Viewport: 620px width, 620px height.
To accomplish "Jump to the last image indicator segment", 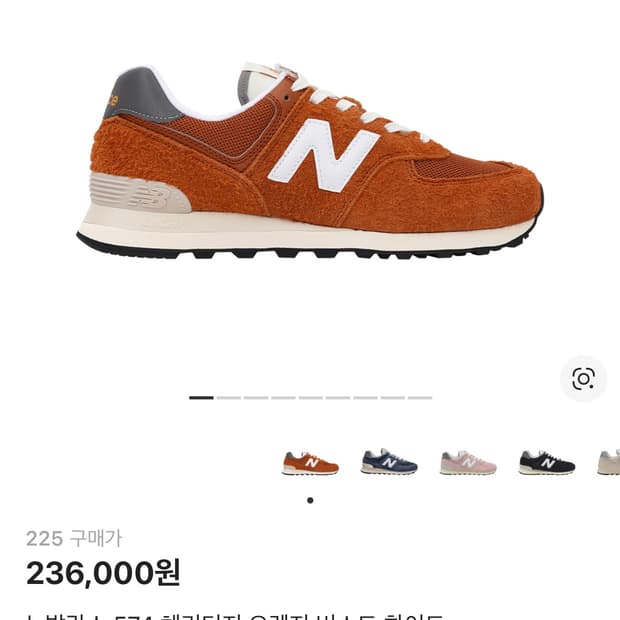I will 420,398.
